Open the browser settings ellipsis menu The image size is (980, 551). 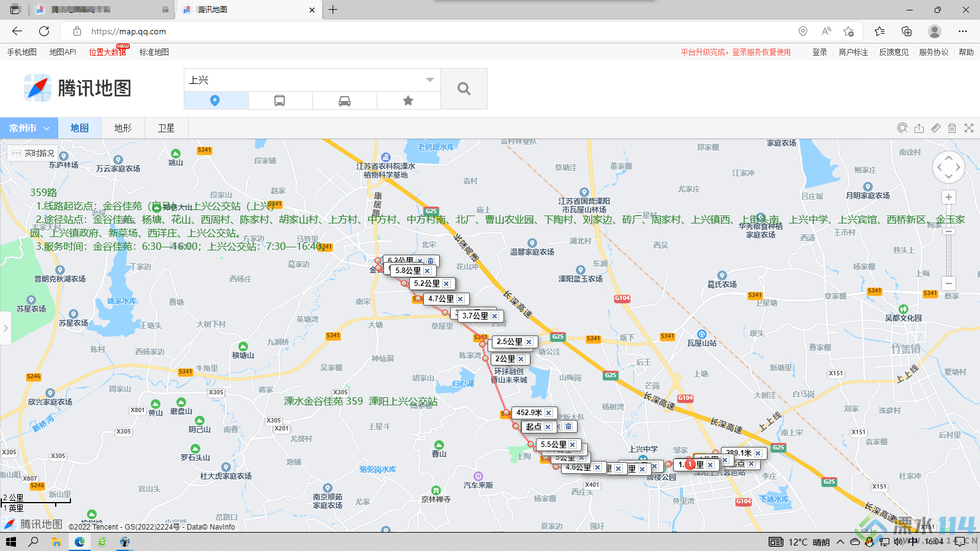(x=963, y=31)
